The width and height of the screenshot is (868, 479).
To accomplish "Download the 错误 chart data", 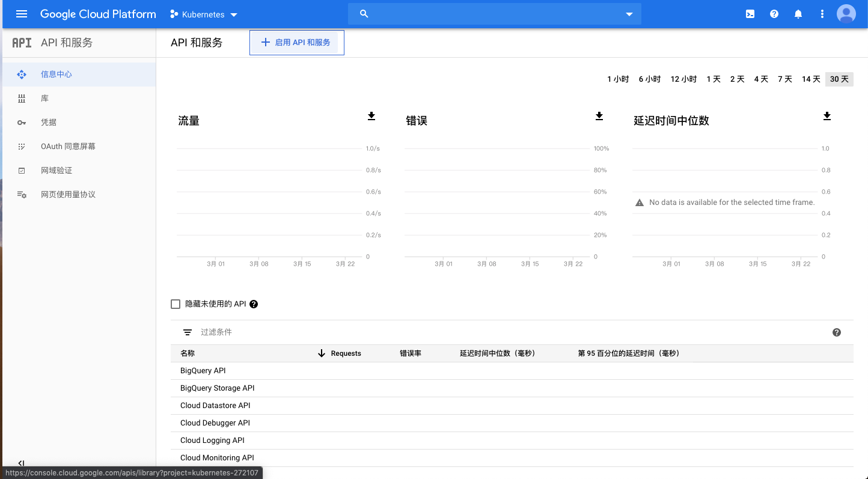I will click(599, 116).
